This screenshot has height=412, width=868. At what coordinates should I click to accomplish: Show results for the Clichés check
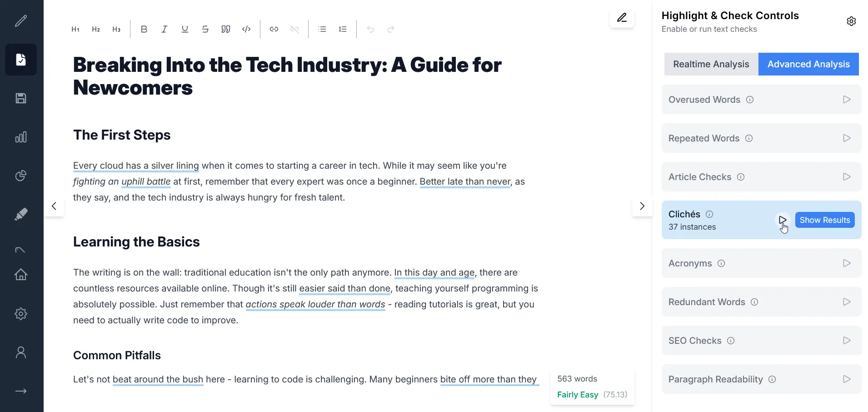pyautogui.click(x=825, y=220)
